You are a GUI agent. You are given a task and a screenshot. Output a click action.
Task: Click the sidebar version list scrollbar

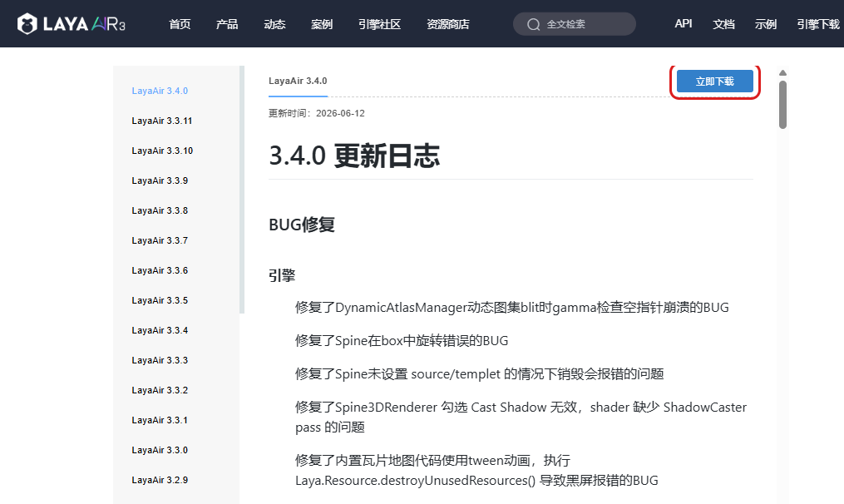click(x=242, y=190)
